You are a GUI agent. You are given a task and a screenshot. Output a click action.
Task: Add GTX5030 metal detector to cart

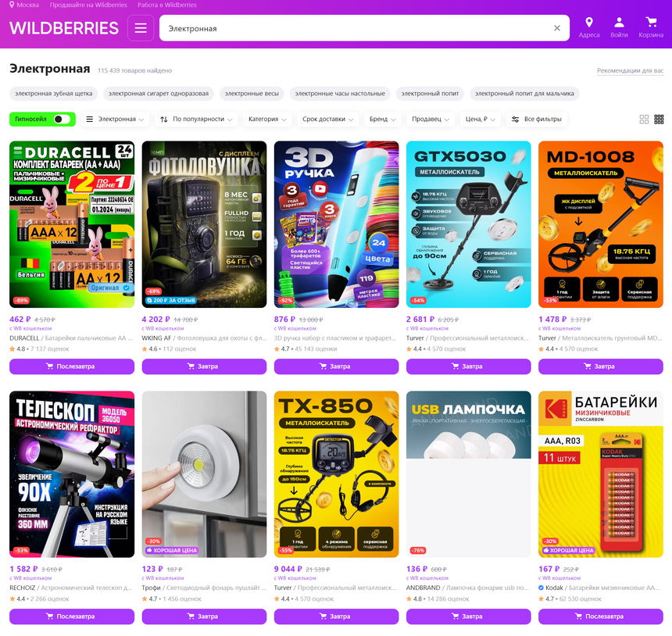(468, 366)
